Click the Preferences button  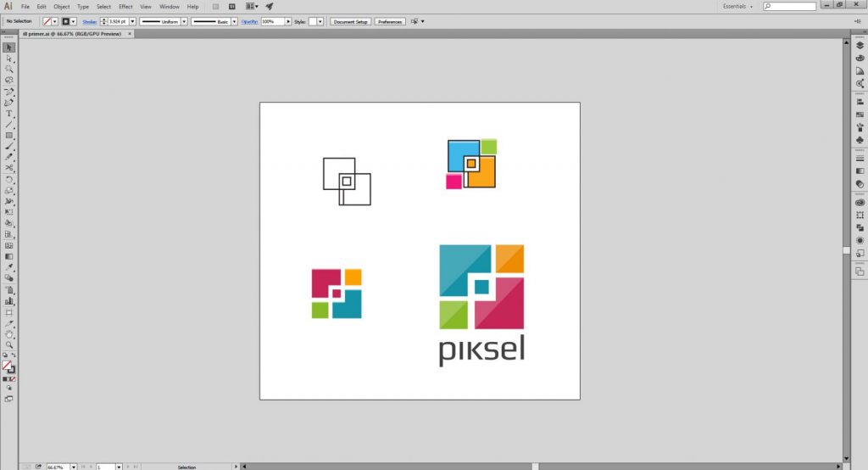pyautogui.click(x=390, y=21)
